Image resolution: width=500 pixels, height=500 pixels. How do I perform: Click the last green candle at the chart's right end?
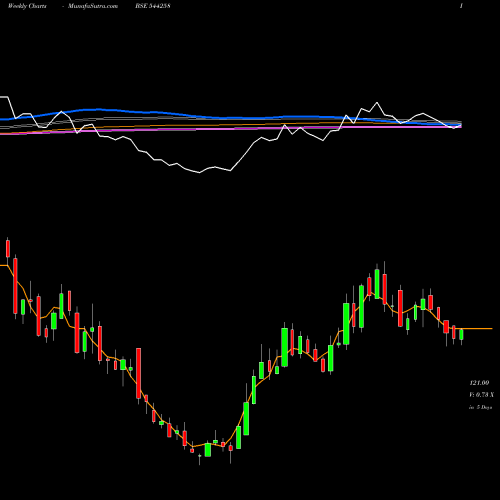coord(461,334)
